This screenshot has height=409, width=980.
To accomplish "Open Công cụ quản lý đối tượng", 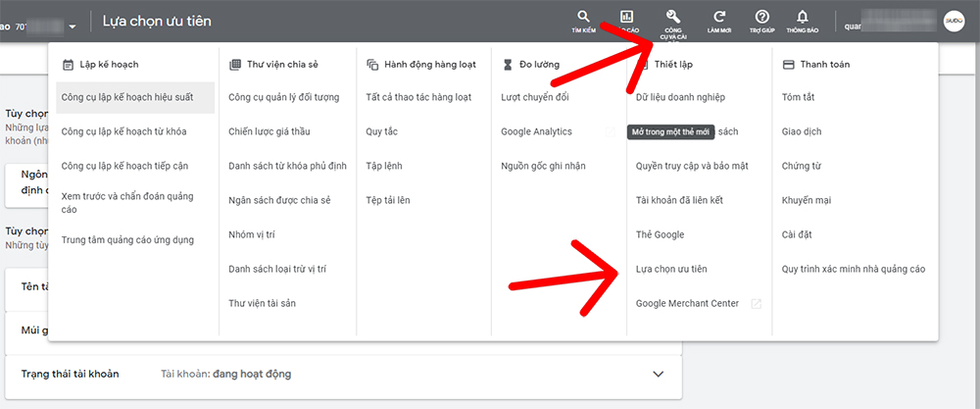I will click(x=284, y=97).
